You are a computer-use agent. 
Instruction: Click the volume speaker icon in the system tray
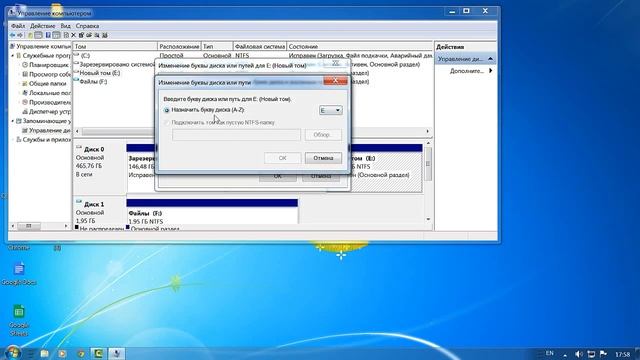coord(578,354)
